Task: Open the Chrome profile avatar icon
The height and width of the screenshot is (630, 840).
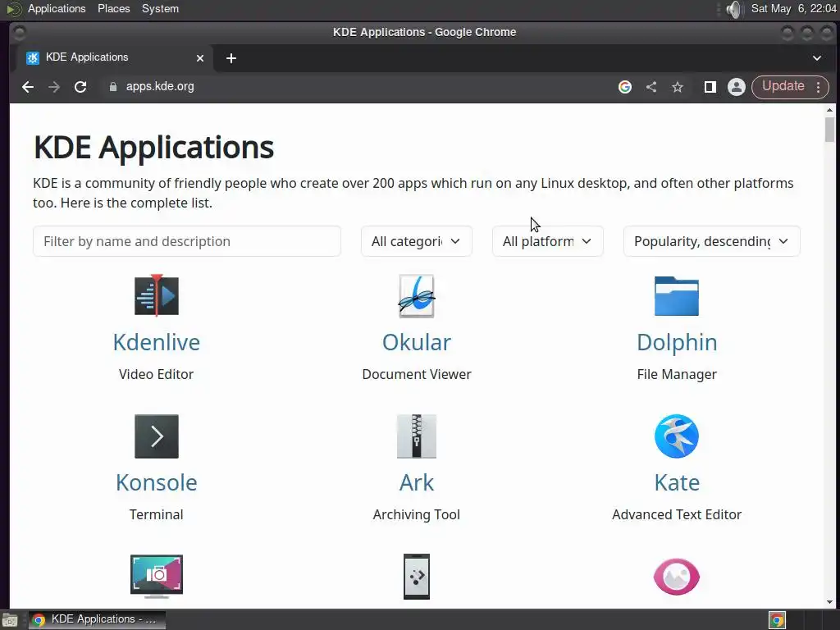Action: [x=737, y=87]
